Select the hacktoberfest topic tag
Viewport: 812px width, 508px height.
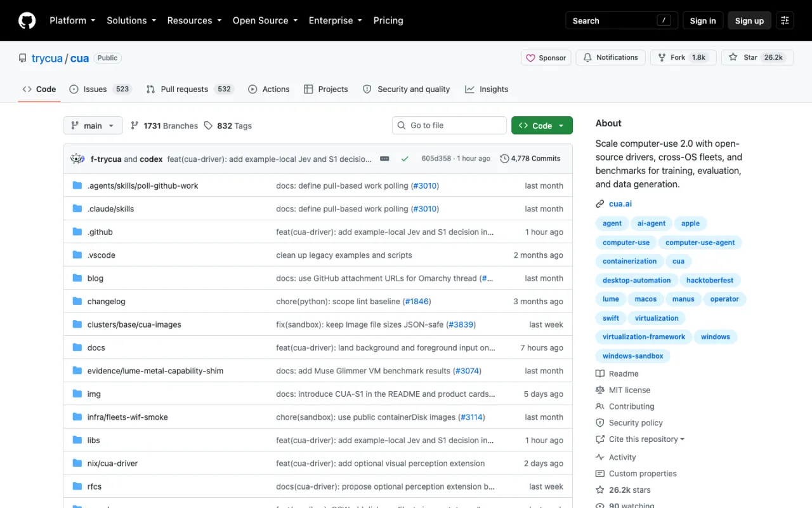710,280
